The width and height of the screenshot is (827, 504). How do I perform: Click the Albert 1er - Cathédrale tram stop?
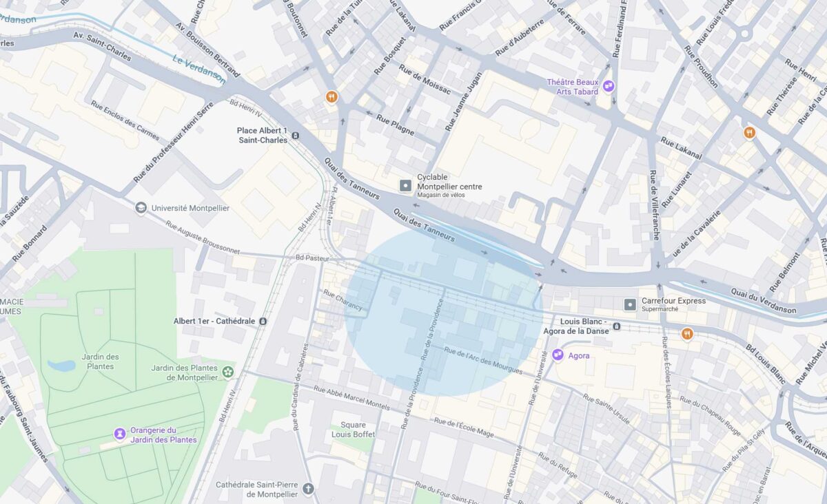[x=263, y=322]
